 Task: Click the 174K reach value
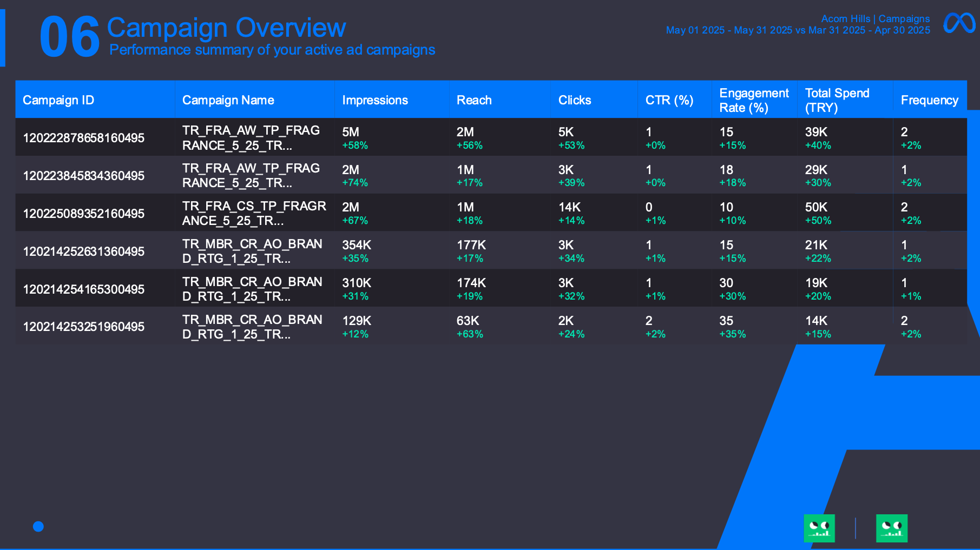471,283
